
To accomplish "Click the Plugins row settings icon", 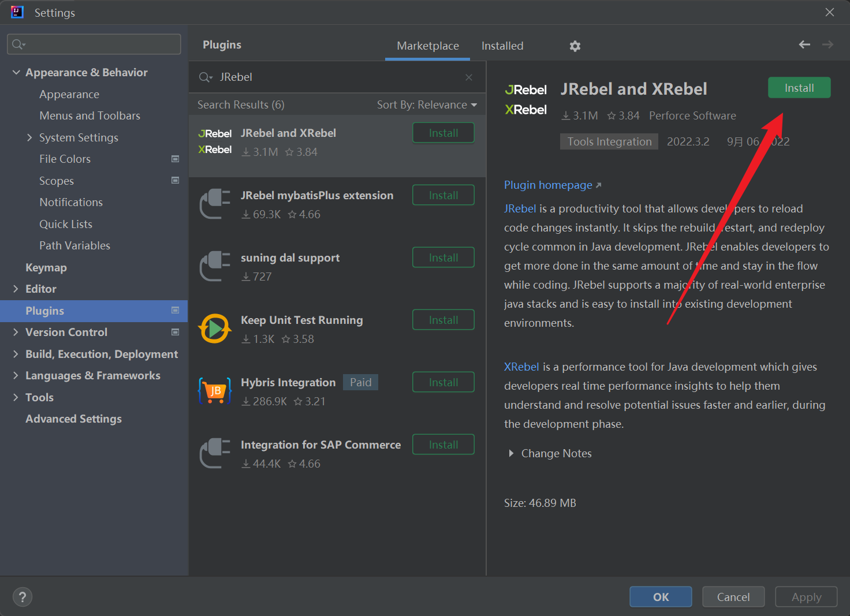I will pos(176,310).
